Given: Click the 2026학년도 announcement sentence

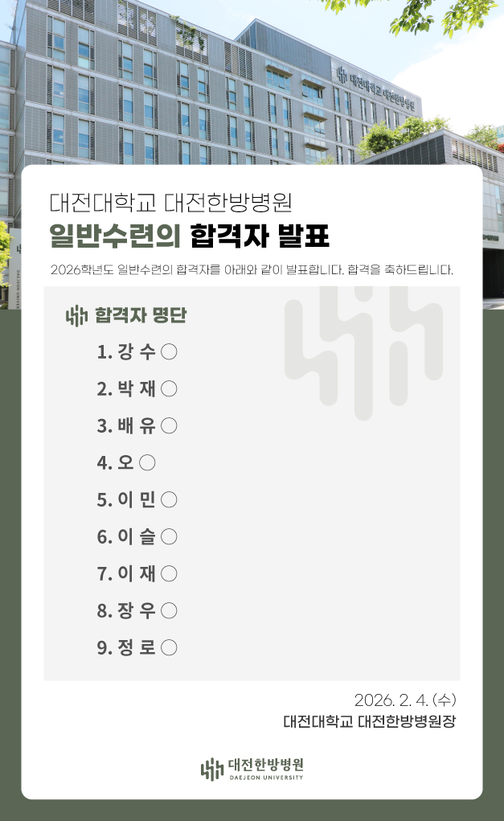Looking at the screenshot, I should 252,269.
